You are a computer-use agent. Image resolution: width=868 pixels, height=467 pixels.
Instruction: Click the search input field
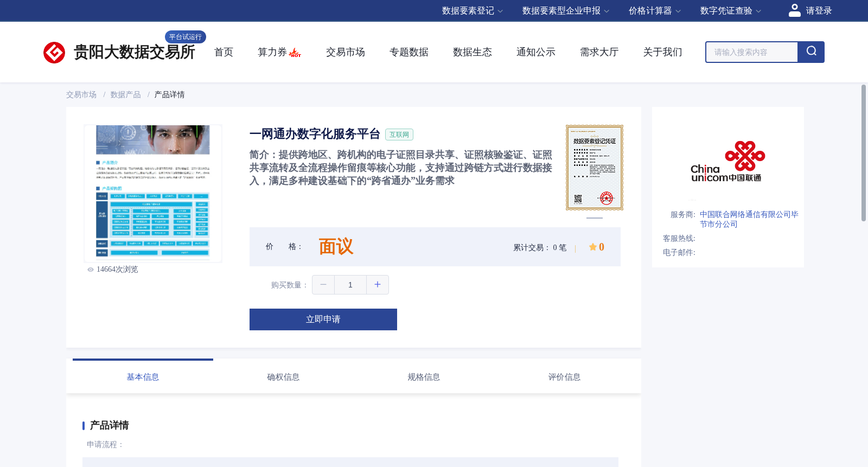(x=752, y=52)
